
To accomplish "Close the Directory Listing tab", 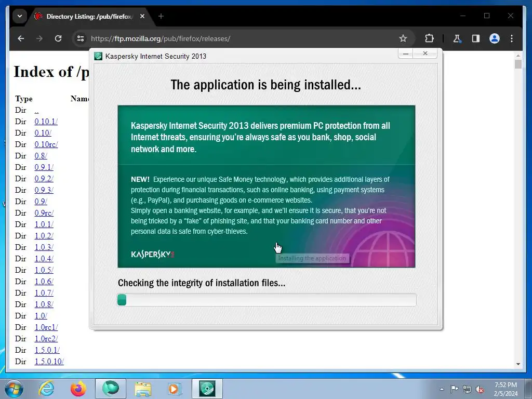I will tap(142, 16).
